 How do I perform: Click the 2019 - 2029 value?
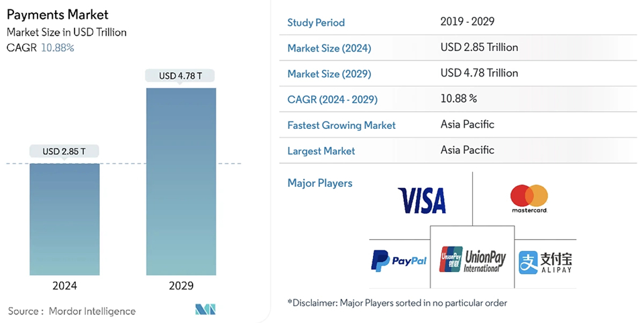(x=468, y=21)
